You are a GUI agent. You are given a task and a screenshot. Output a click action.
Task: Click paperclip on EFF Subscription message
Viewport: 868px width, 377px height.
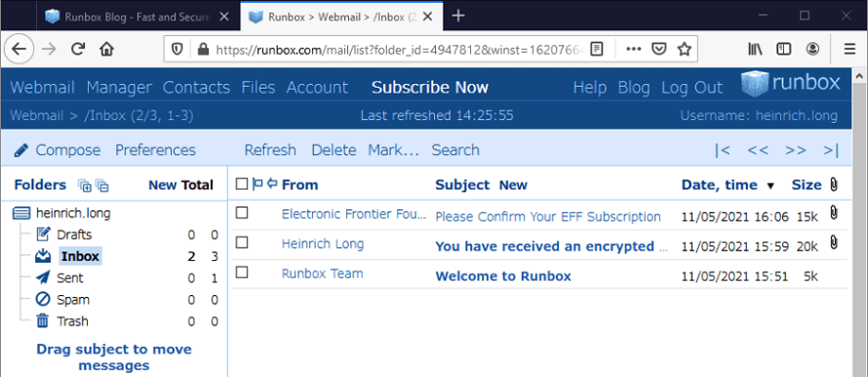834,212
